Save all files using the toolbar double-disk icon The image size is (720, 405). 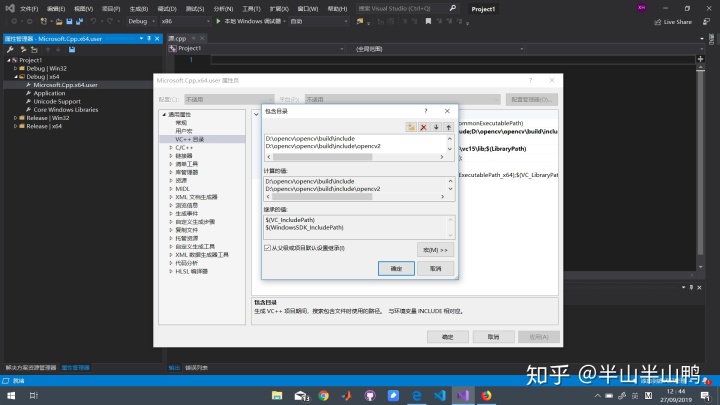(x=79, y=21)
